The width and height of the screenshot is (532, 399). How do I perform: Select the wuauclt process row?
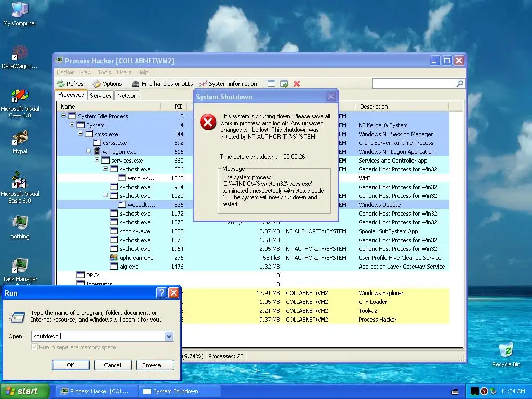253,205
